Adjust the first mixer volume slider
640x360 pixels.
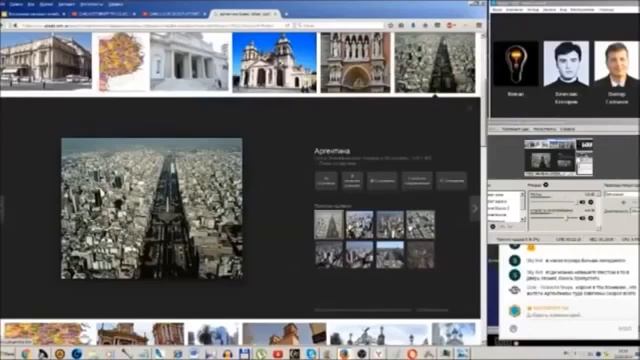[x=554, y=202]
